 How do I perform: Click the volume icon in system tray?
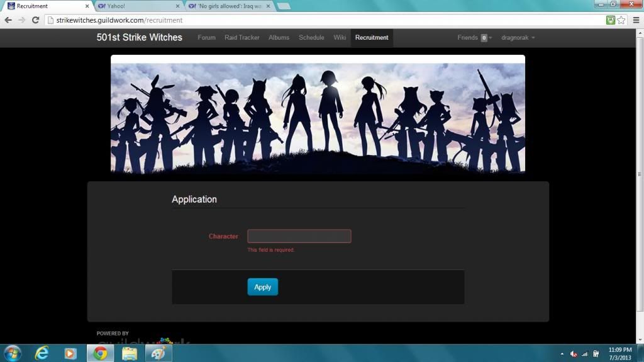(574, 354)
